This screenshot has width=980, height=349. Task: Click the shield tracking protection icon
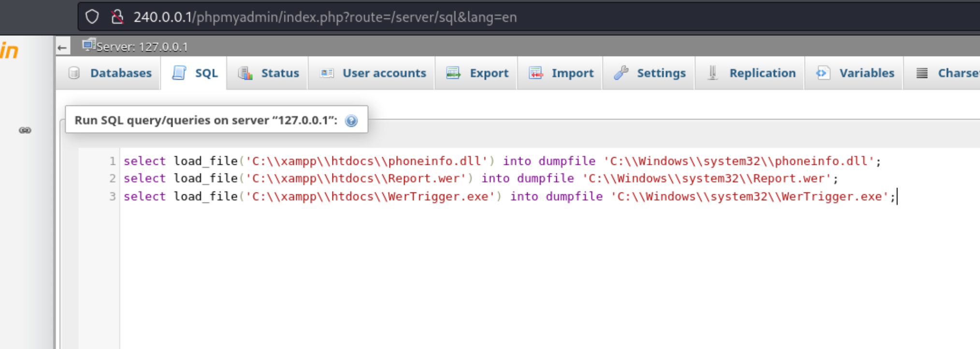point(92,17)
